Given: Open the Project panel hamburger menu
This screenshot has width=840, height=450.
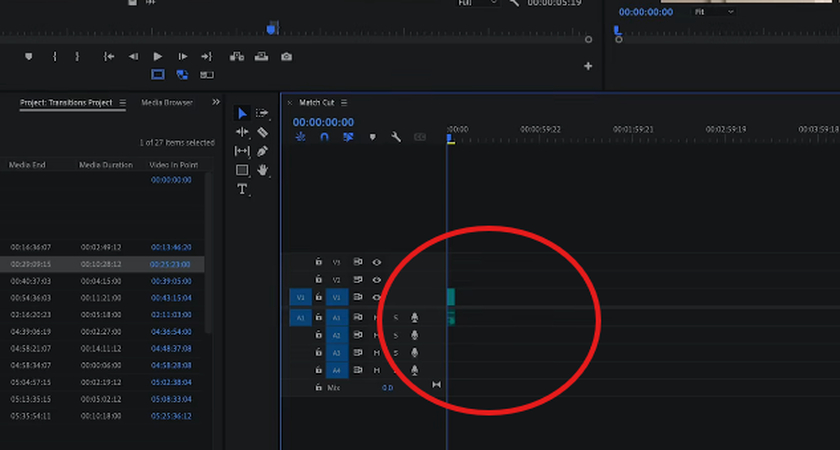Looking at the screenshot, I should pos(123,102).
